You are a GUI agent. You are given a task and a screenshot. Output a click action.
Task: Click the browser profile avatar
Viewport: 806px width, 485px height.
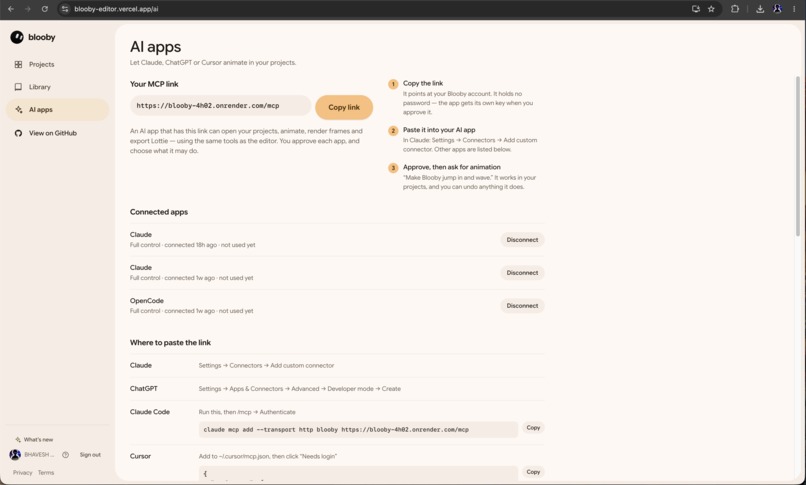click(x=777, y=9)
